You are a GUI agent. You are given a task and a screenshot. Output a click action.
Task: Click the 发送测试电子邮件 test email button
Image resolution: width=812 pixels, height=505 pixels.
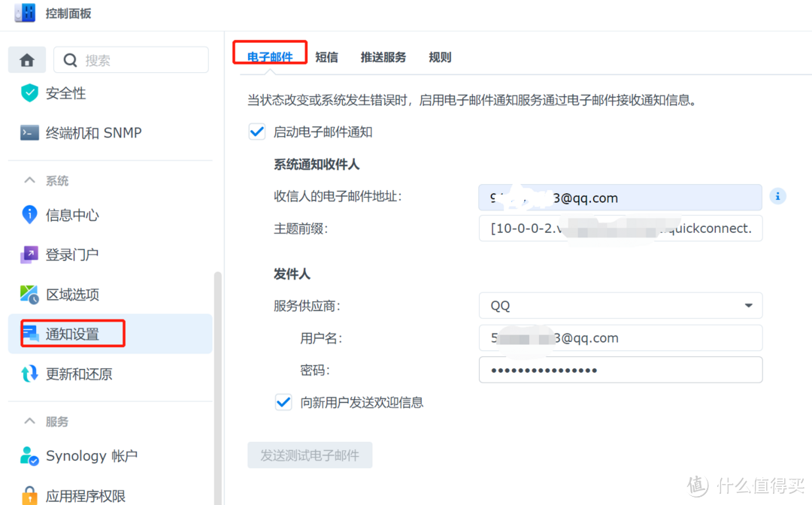[x=310, y=455]
